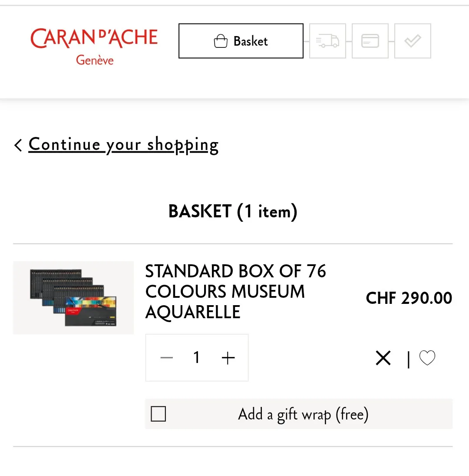Click the shopping bag icon on the Basket button

pyautogui.click(x=221, y=40)
